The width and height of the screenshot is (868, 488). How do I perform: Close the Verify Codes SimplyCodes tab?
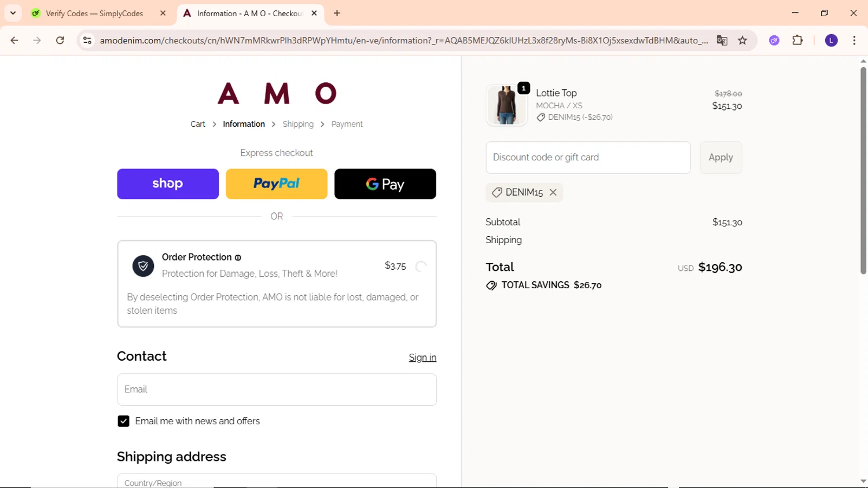tap(163, 13)
